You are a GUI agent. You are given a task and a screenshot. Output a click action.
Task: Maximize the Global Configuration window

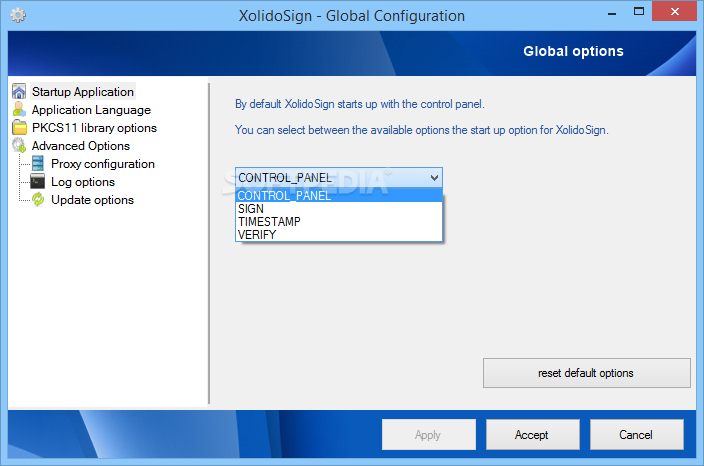(x=638, y=12)
